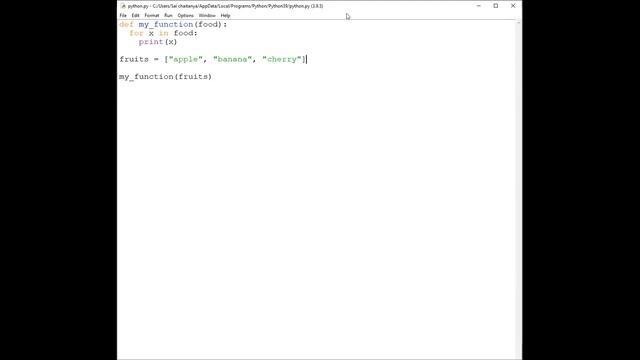Open the Run menu

point(168,16)
